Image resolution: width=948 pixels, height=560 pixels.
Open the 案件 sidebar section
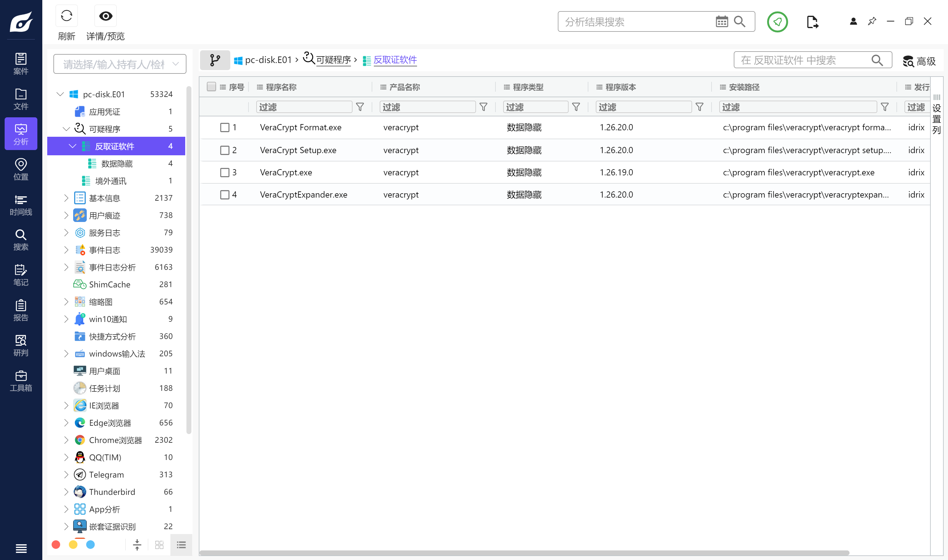[x=21, y=64]
